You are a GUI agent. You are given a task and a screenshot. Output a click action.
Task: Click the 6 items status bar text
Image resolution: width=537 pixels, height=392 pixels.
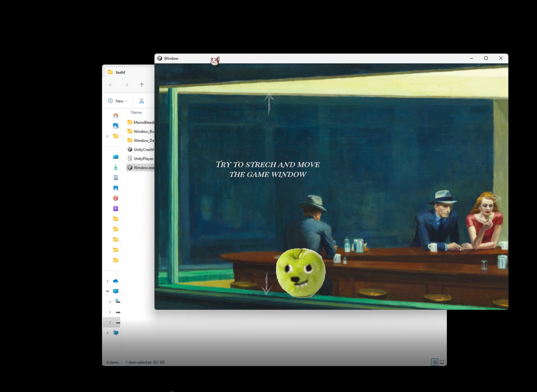113,362
